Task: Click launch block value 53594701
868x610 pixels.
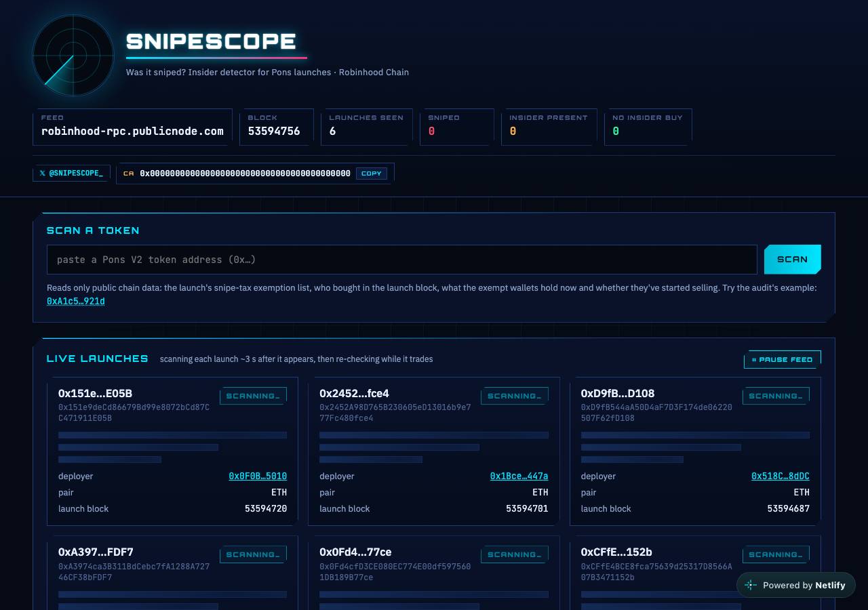Action: click(527, 509)
